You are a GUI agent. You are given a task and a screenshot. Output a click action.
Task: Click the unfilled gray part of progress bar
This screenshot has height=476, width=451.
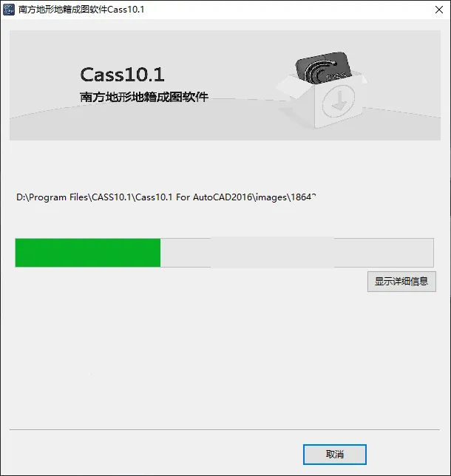297,253
